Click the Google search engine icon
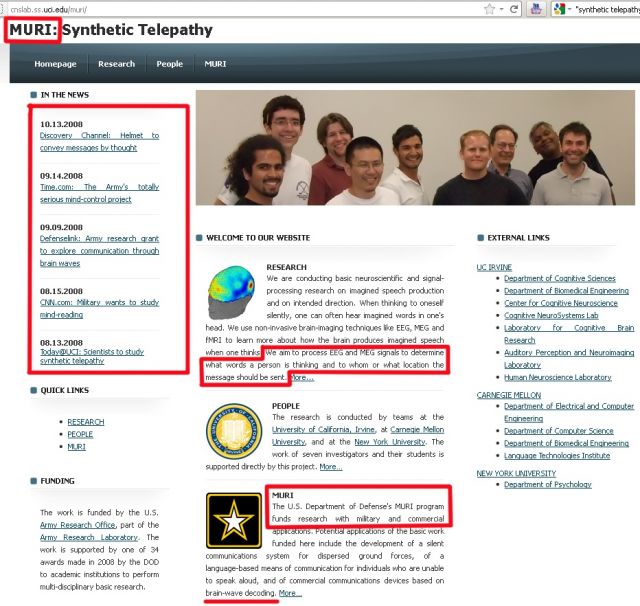The image size is (640, 606). (559, 9)
